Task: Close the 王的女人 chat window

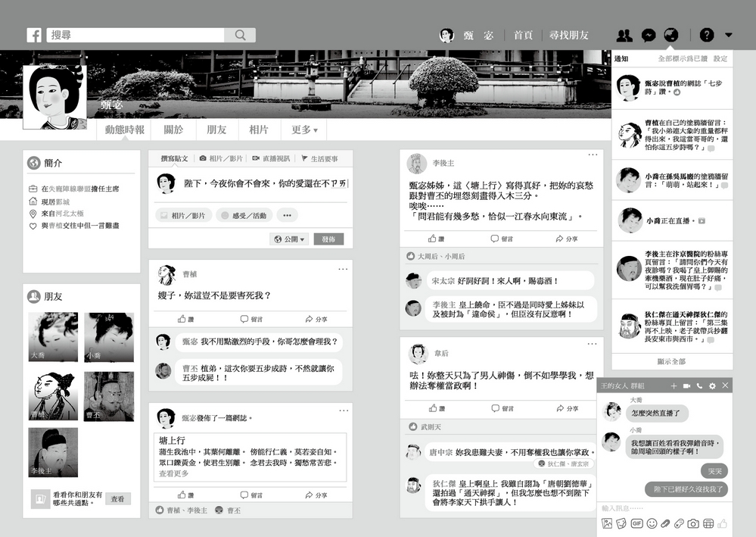Action: click(x=725, y=386)
